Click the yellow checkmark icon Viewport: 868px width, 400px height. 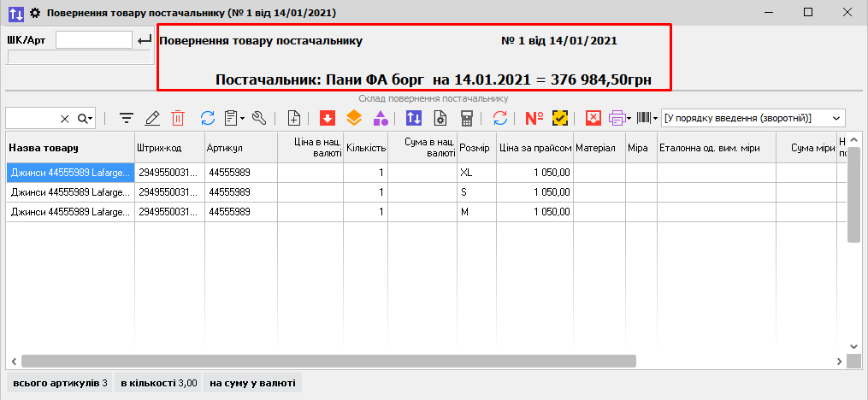[x=560, y=118]
